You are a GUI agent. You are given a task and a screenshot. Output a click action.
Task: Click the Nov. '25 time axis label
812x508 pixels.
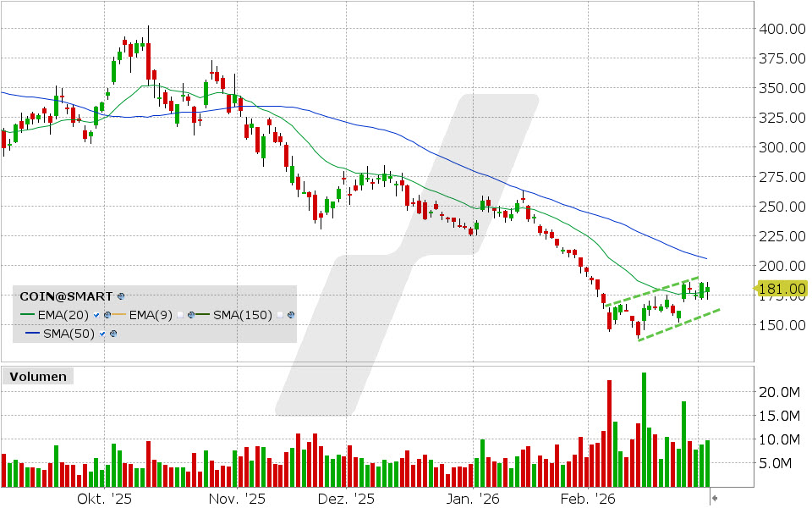(237, 499)
